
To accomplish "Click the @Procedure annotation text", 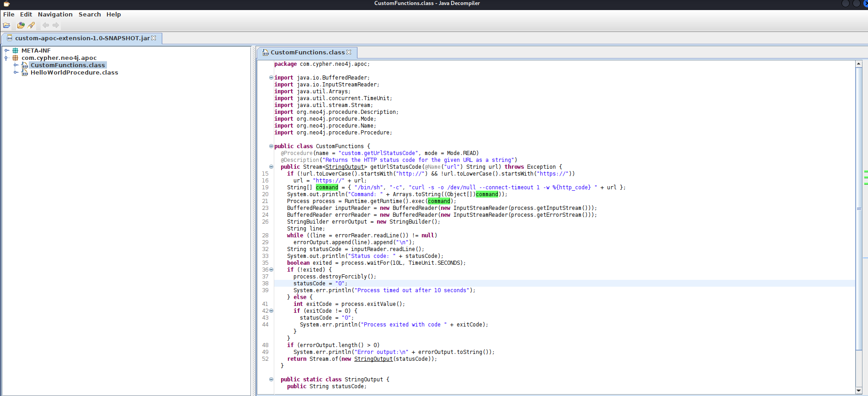I will pos(297,153).
